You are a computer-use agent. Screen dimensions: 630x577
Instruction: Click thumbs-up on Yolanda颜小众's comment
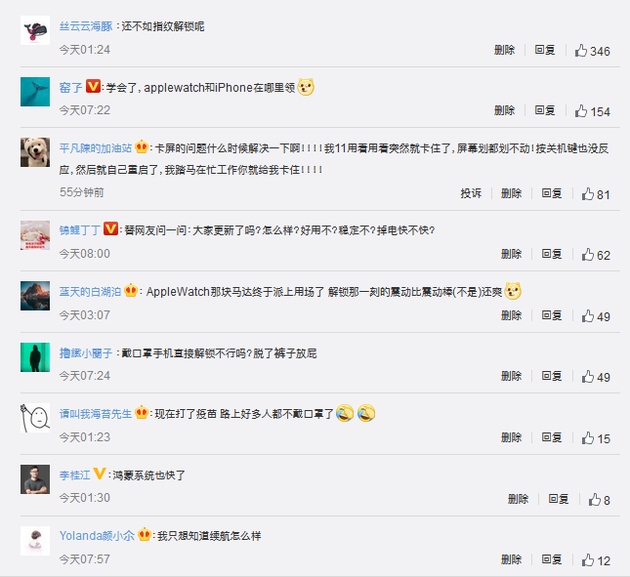tap(587, 560)
